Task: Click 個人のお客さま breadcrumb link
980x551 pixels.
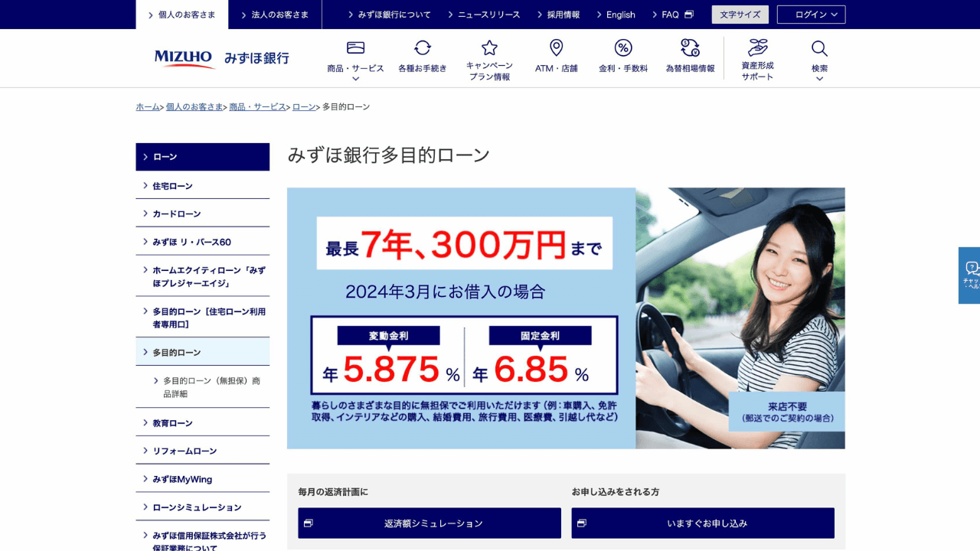Action: 194,107
